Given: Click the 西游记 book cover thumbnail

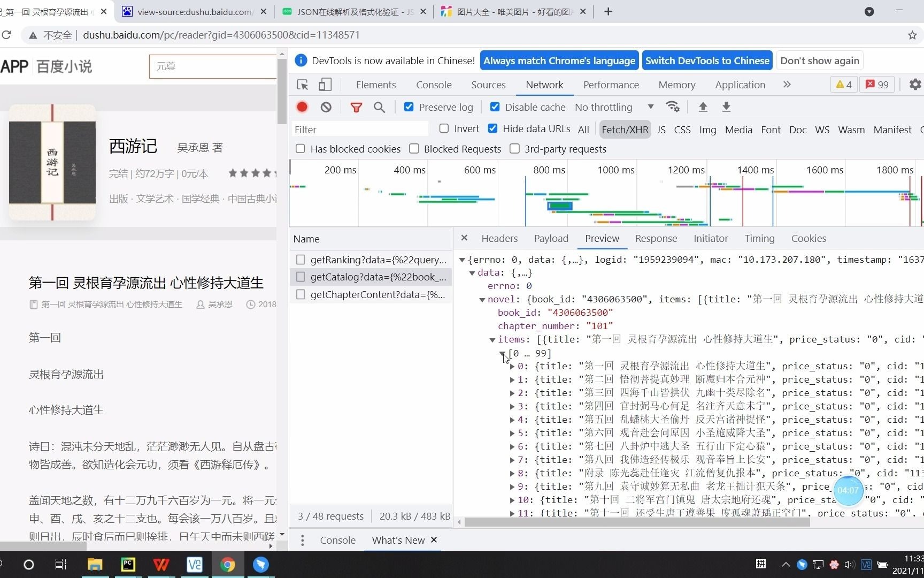Looking at the screenshot, I should click(52, 162).
